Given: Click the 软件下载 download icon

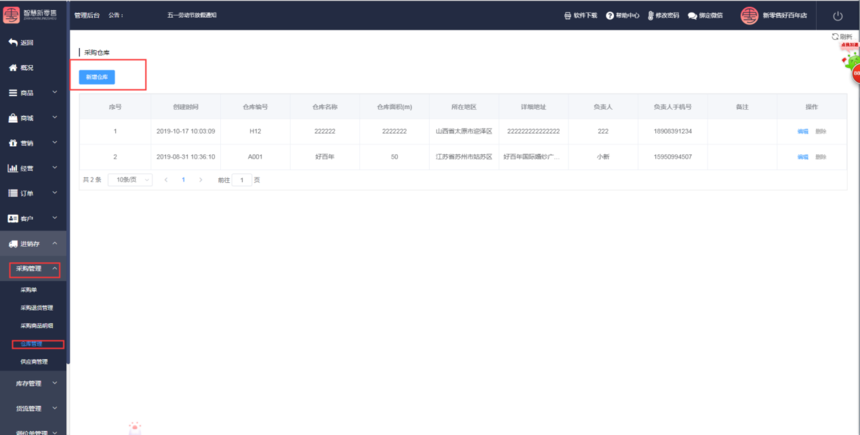Looking at the screenshot, I should click(569, 16).
